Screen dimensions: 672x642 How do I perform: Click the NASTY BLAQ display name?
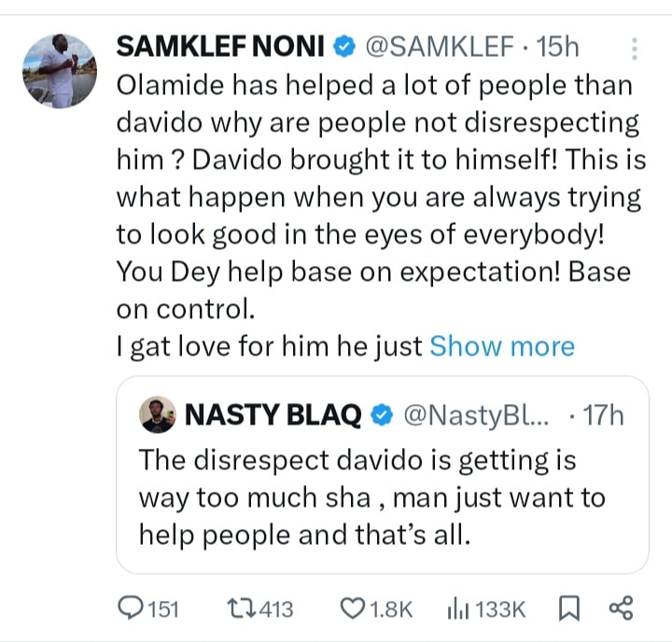click(273, 415)
